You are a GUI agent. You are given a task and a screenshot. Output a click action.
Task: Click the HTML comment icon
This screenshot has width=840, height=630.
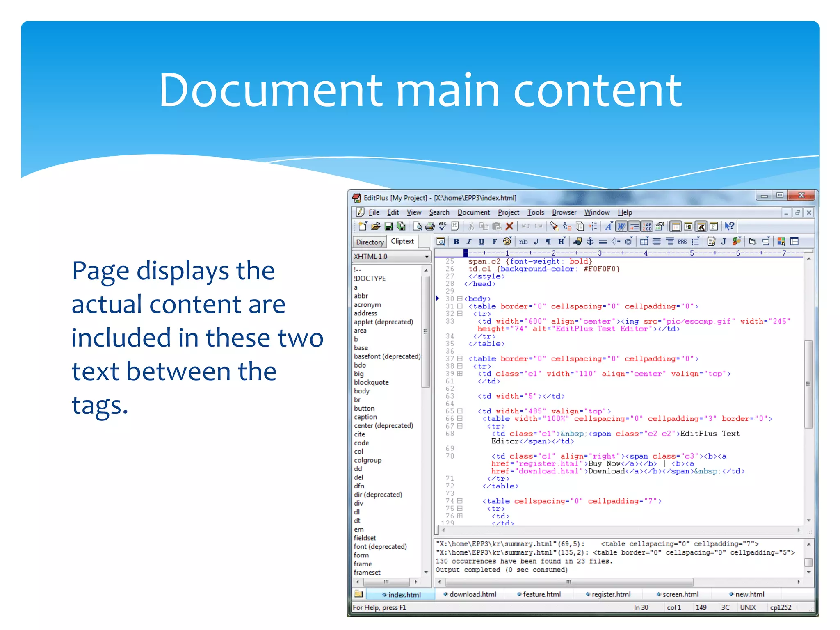coord(616,242)
